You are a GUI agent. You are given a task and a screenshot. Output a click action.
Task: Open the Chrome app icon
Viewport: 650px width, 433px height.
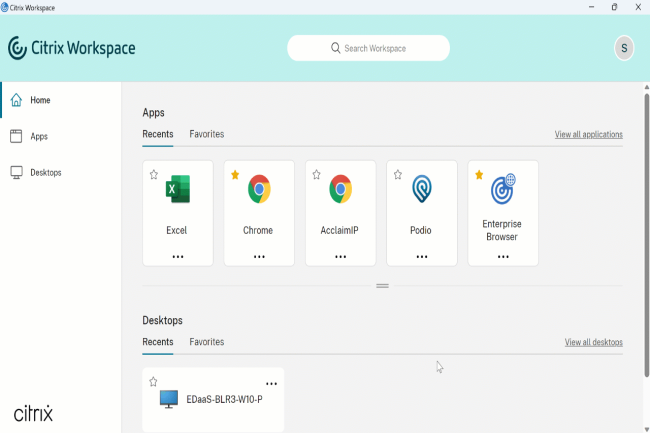pyautogui.click(x=259, y=190)
